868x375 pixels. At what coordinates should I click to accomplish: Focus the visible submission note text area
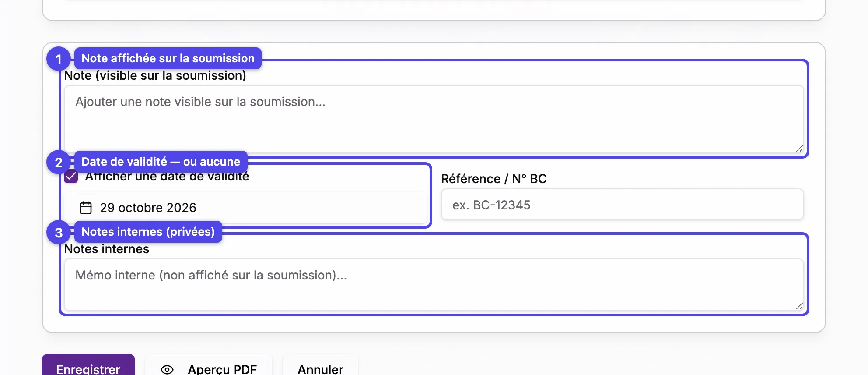434,119
